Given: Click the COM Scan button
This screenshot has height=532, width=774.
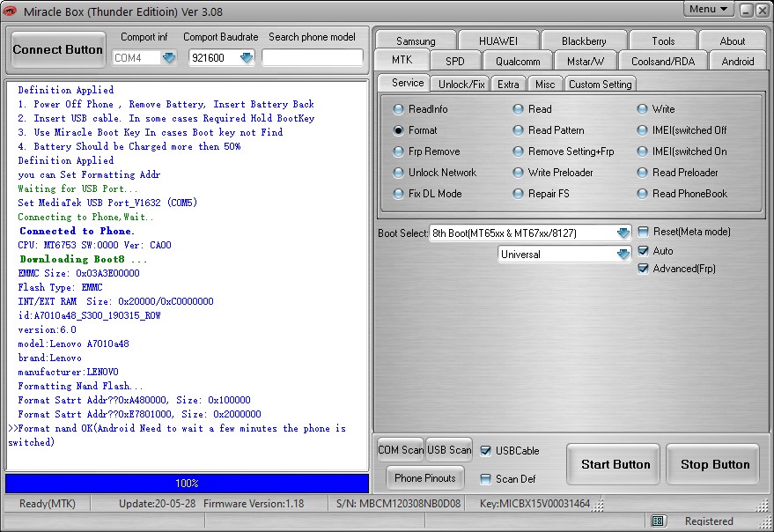Looking at the screenshot, I should [x=401, y=450].
